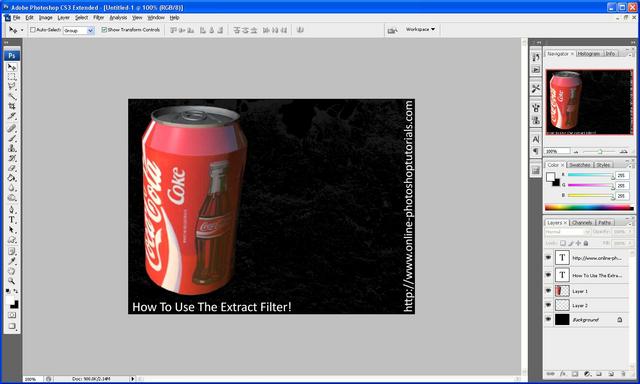Select the Crop tool
This screenshot has height=384, width=640.
coord(12,106)
